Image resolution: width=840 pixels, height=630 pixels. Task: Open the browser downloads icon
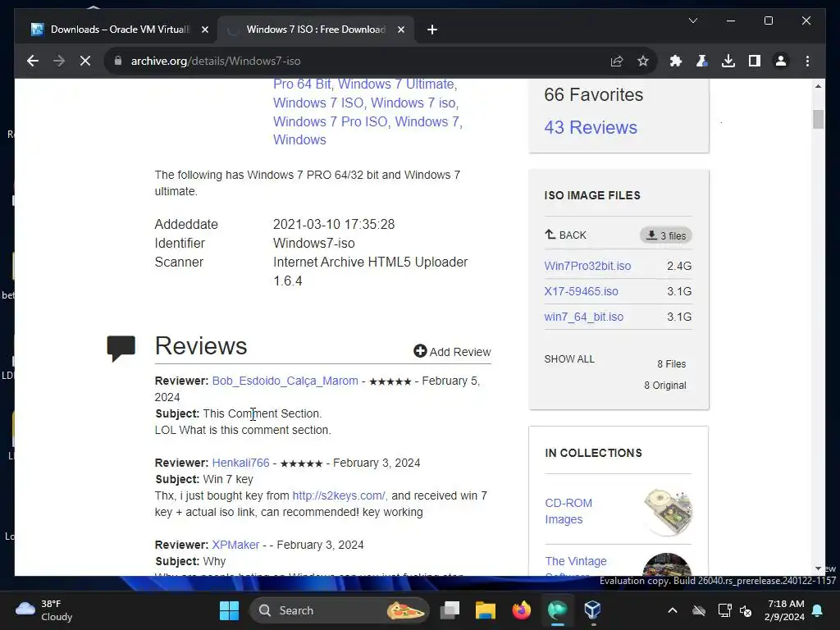pyautogui.click(x=728, y=61)
